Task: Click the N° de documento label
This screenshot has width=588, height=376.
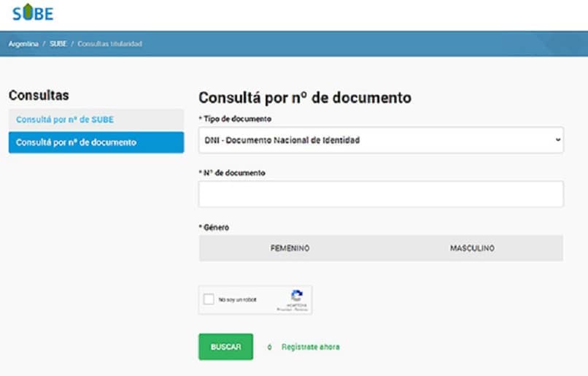Action: [x=232, y=173]
